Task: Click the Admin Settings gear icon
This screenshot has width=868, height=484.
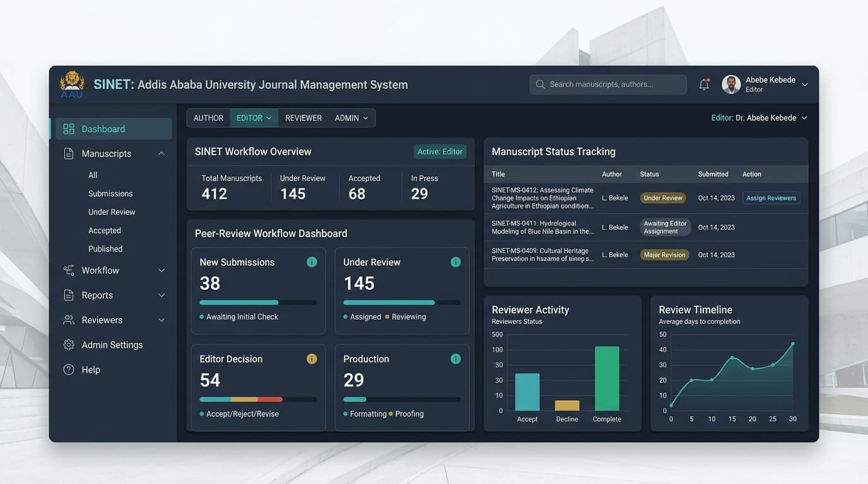Action: 69,345
